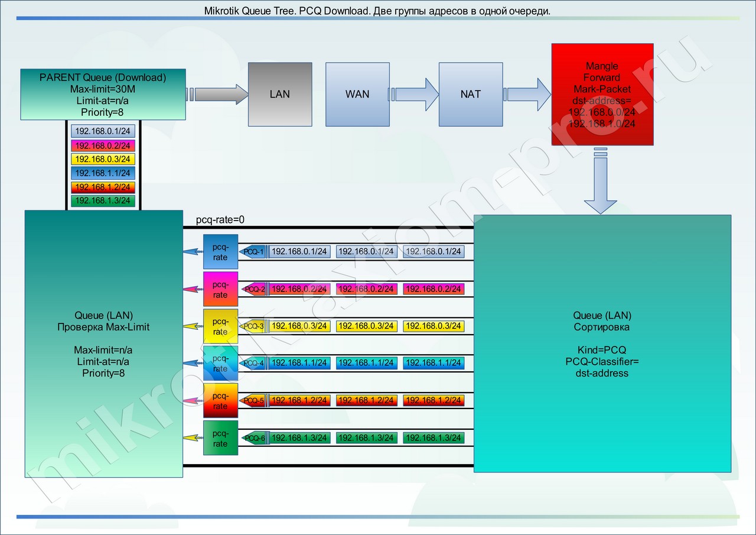This screenshot has width=756, height=535.
Task: Select the orange-red pcq-rate box in the PCQ-5 row
Action: (x=220, y=401)
